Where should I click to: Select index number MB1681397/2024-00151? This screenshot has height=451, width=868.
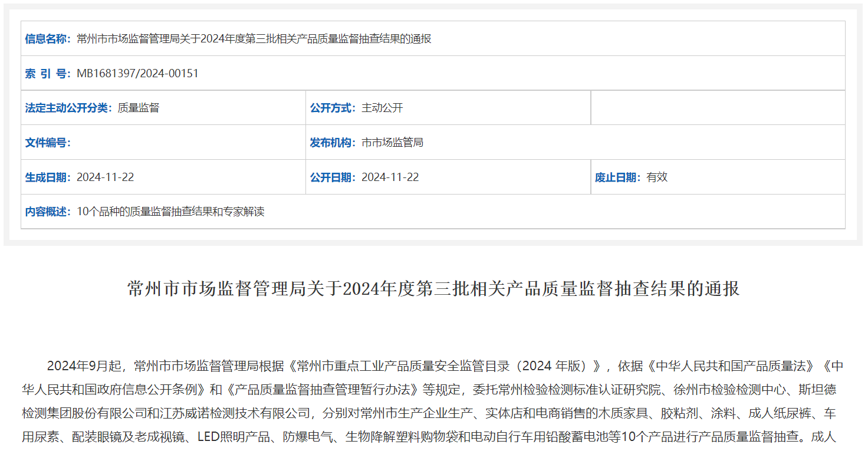(x=137, y=74)
